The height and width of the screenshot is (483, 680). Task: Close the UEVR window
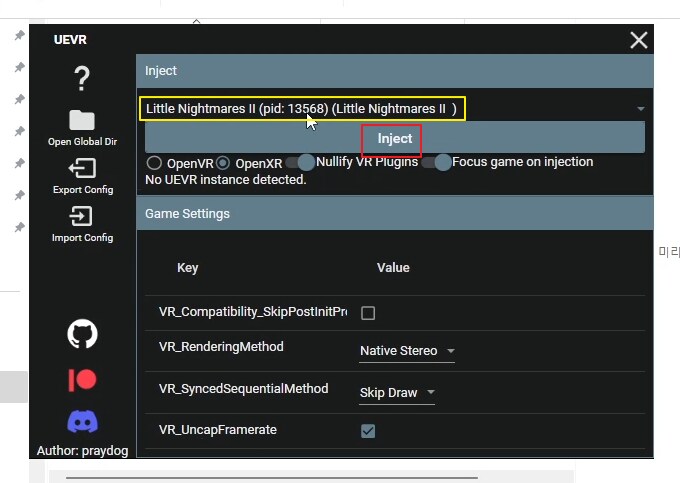point(638,40)
